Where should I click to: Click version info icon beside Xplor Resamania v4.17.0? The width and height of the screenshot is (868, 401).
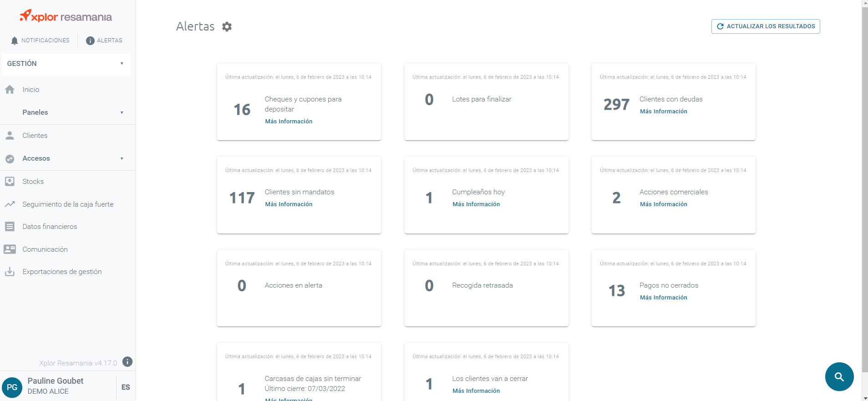[127, 362]
